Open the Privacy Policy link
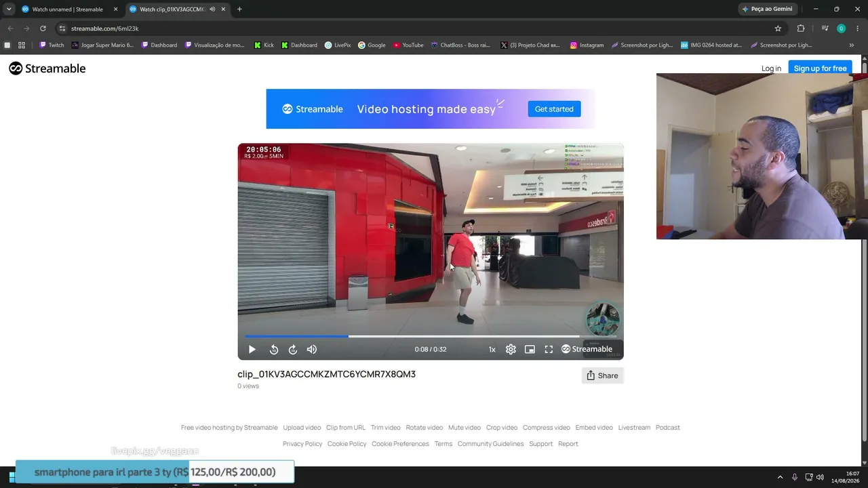The image size is (868, 488). coord(302,444)
